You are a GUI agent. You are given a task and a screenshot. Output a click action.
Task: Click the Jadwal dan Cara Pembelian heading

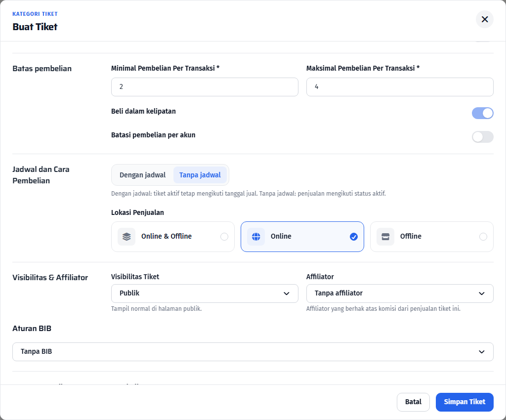(41, 175)
